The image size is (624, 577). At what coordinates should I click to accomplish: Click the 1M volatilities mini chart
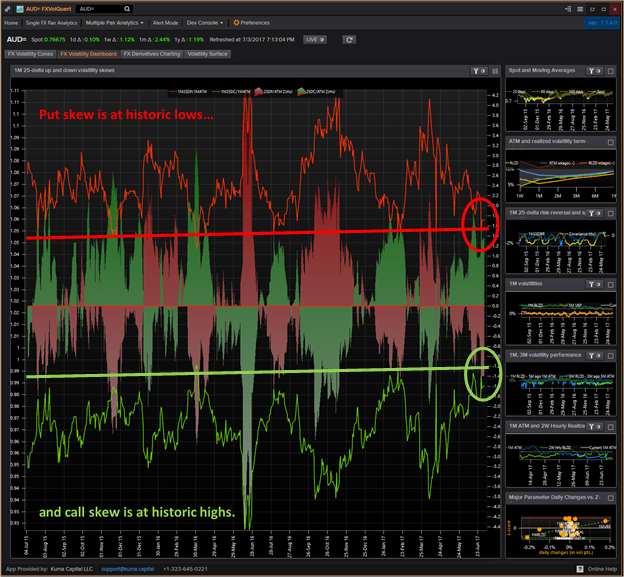point(560,318)
